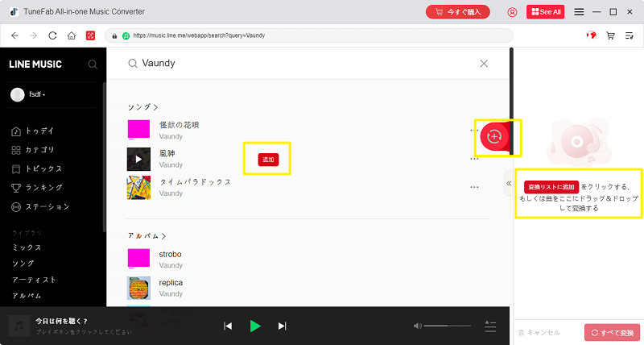
Task: Open the album title replica
Action: (171, 283)
